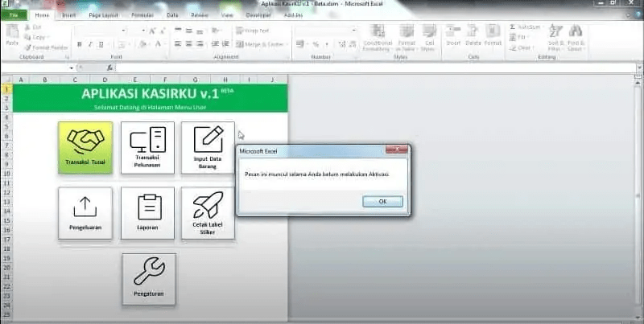Click the Decrease Decimal icon
The width and height of the screenshot is (644, 324).
coord(352,44)
